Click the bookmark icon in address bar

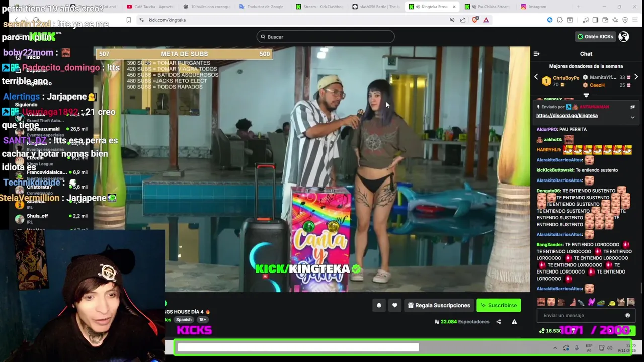(x=128, y=20)
